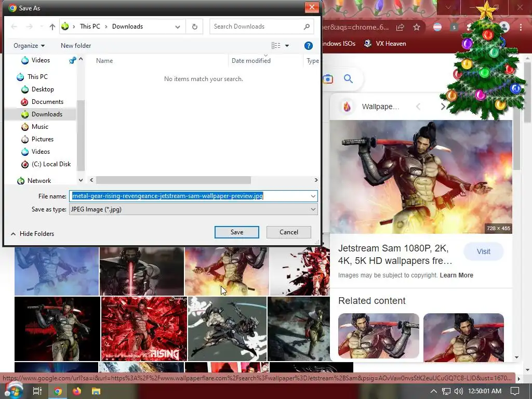Viewport: 532px width, 399px height.
Task: Click the breadcrumb chevron after This PC
Action: click(x=106, y=26)
